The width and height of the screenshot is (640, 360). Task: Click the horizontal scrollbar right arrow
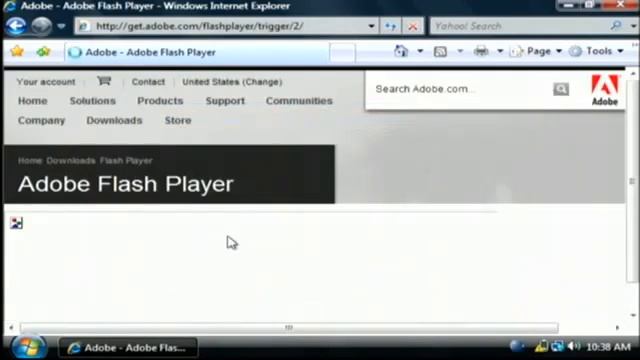click(x=617, y=327)
